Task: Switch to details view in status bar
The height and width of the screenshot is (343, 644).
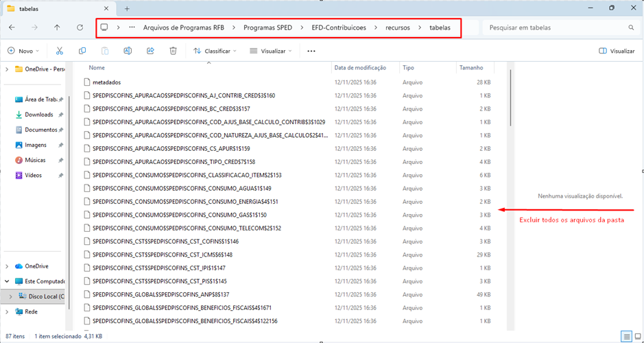Action: [x=626, y=336]
